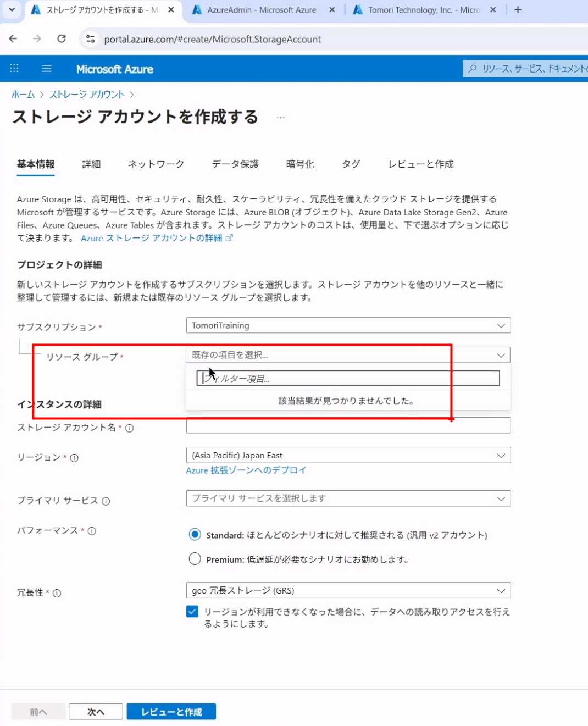Open new browser tab with plus icon
Image resolution: width=588 pixels, height=726 pixels.
pos(518,10)
